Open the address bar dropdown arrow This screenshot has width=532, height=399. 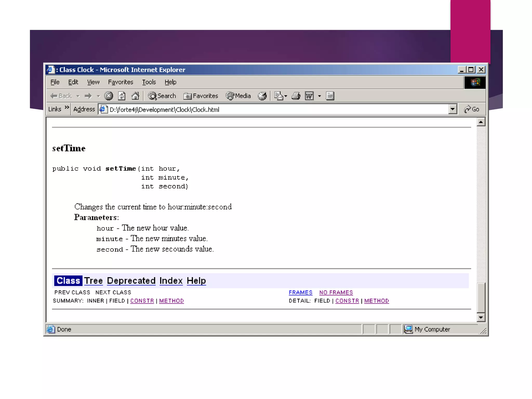click(453, 109)
